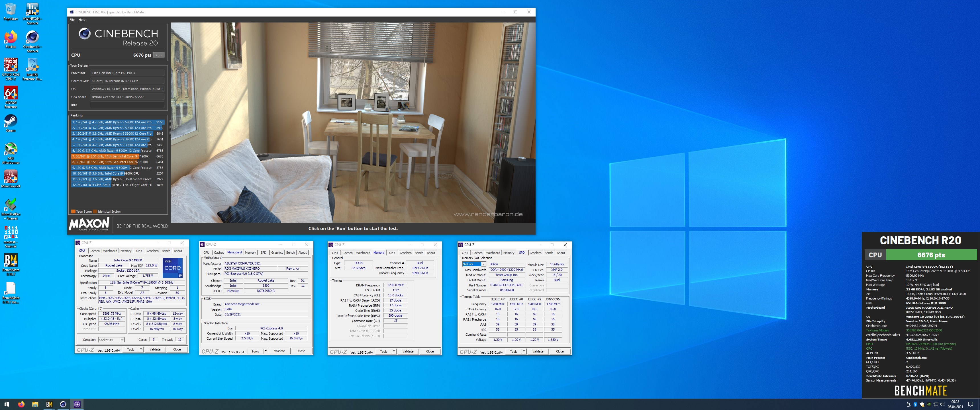Click the volume speaker tray icon
The height and width of the screenshot is (410, 980).
[942, 404]
